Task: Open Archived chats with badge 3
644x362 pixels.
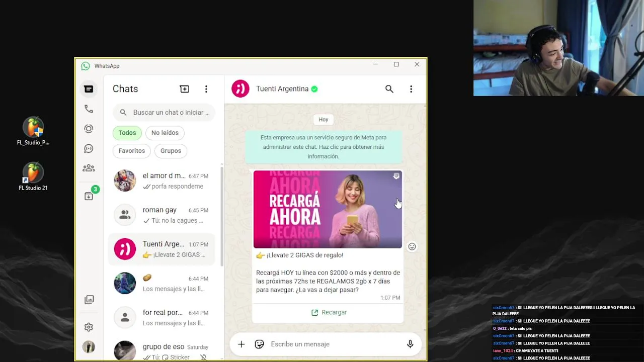Action: (89, 196)
